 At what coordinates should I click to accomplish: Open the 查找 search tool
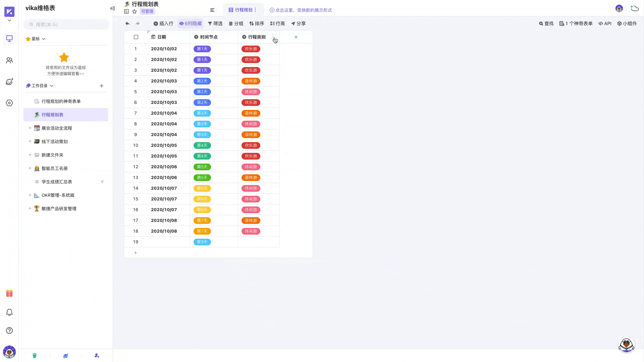tap(546, 23)
